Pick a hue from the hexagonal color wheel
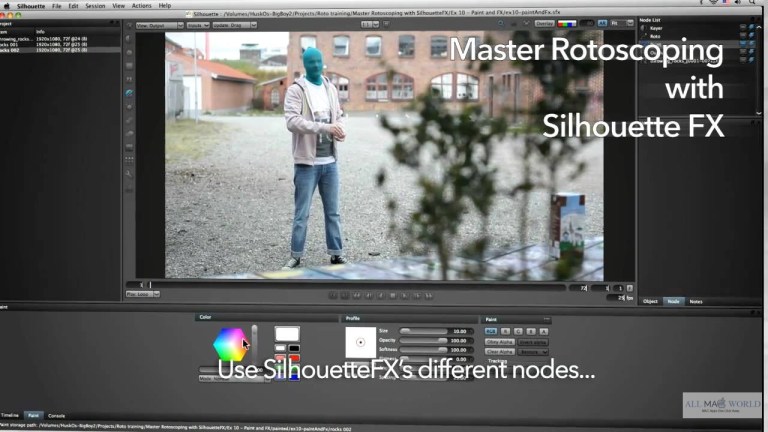 (229, 344)
